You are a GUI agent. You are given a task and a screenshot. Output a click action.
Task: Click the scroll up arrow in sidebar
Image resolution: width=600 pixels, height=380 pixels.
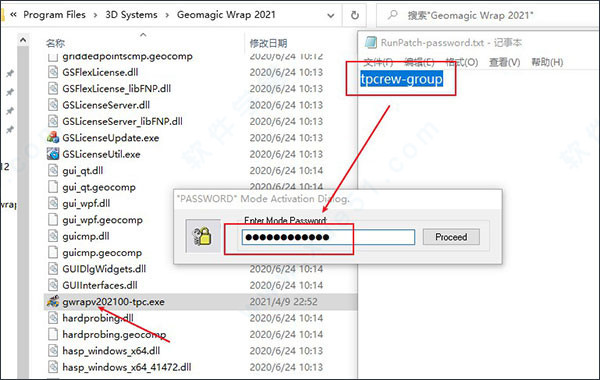(23, 40)
